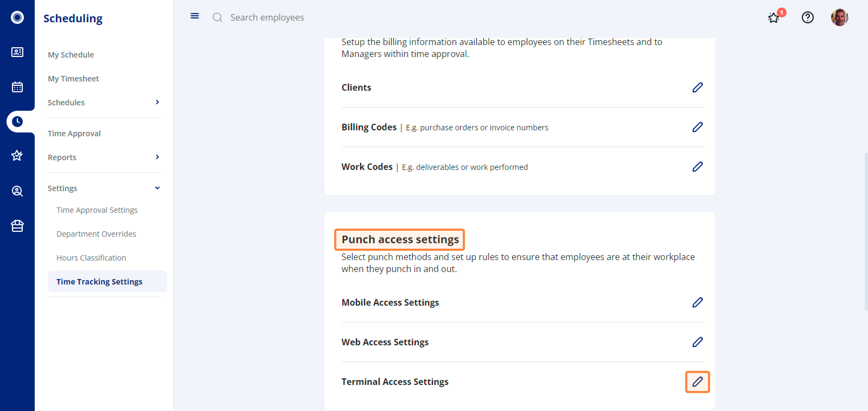
Task: Edit Terminal Access Settings pencil icon
Action: pyautogui.click(x=697, y=382)
